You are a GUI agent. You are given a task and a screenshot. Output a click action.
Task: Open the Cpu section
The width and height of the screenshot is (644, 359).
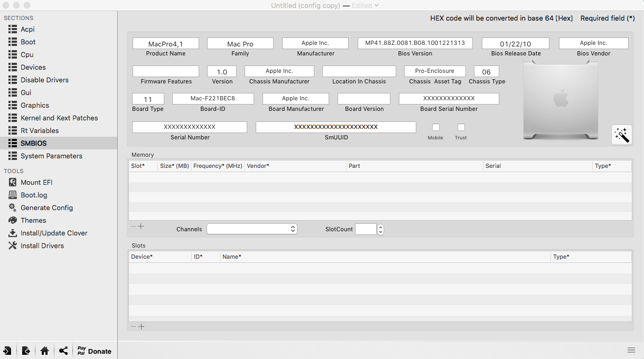(58, 54)
